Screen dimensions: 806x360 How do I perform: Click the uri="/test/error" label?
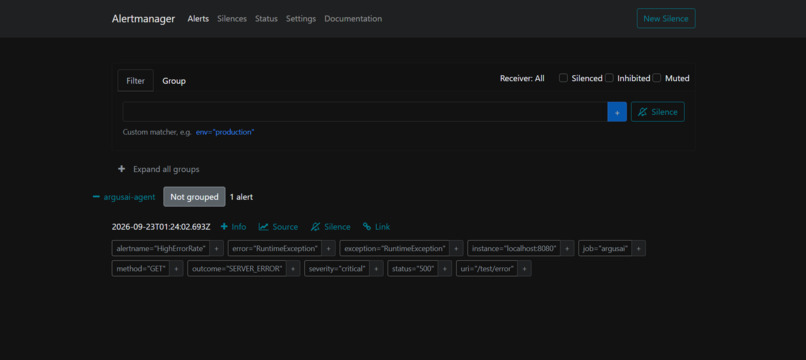click(x=487, y=268)
